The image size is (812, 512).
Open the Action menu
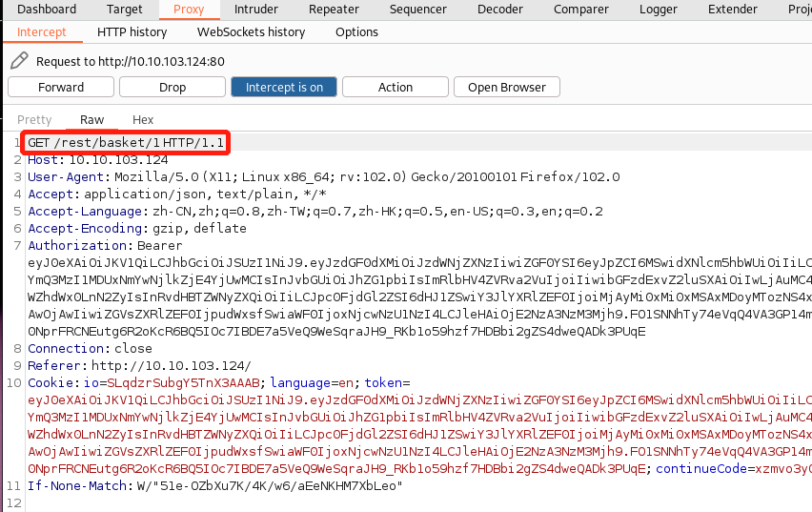point(395,87)
